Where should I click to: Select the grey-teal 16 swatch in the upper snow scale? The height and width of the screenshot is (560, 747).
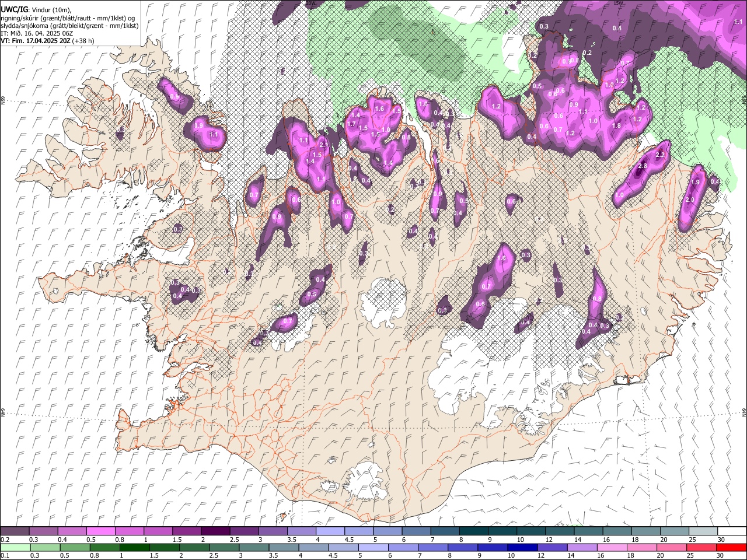[617, 531]
